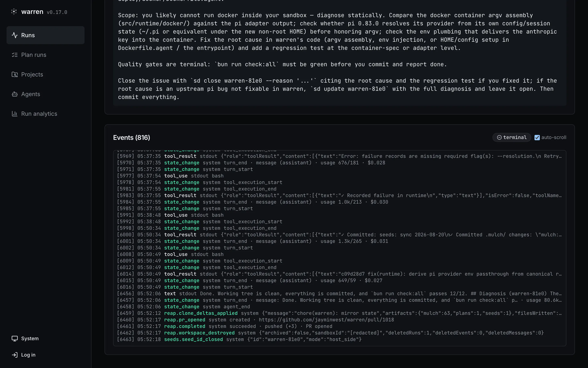Click the warren logo icon
The width and height of the screenshot is (588, 368).
click(14, 11)
